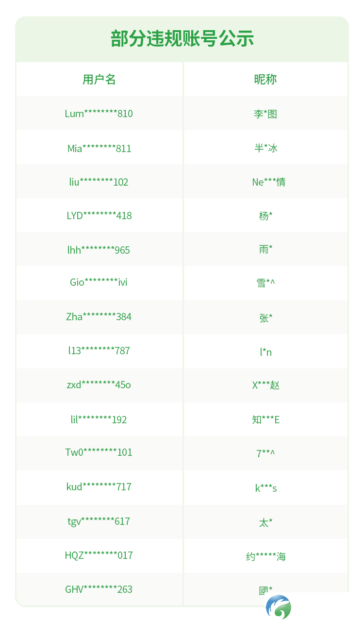Viewport: 364px width, 622px height.
Task: Click username Tw0********101
Action: coord(99,452)
